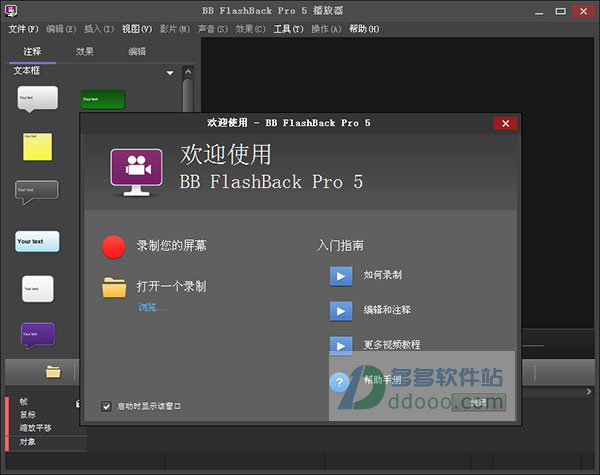
Task: Open the 编辑(E) menu
Action: point(61,29)
